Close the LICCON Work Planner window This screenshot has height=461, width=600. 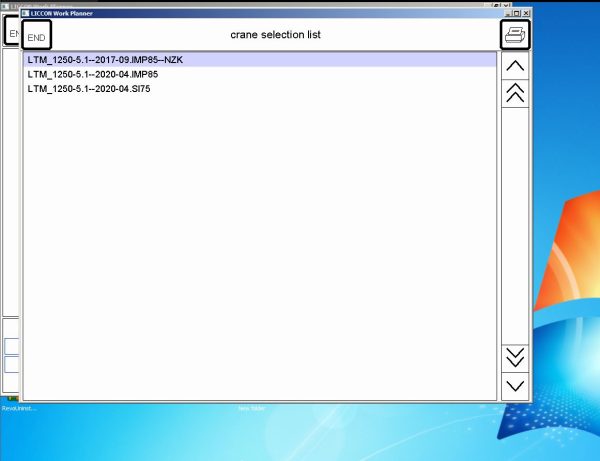[526, 13]
